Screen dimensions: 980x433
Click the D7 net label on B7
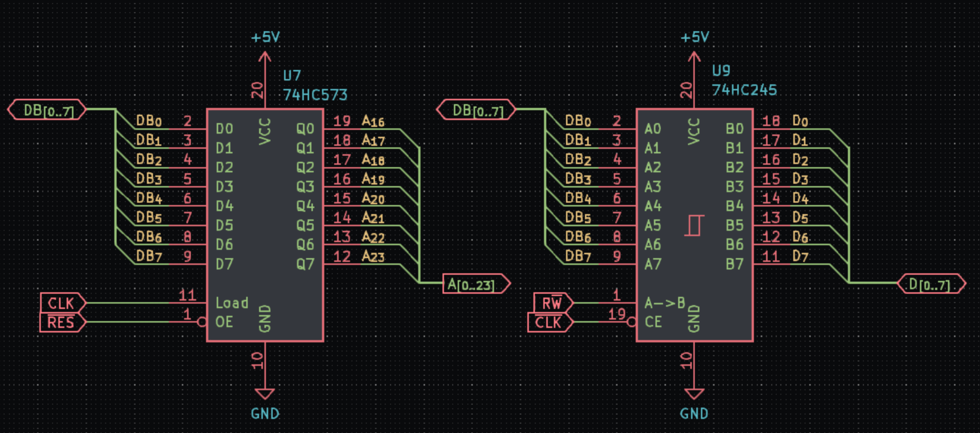click(800, 257)
